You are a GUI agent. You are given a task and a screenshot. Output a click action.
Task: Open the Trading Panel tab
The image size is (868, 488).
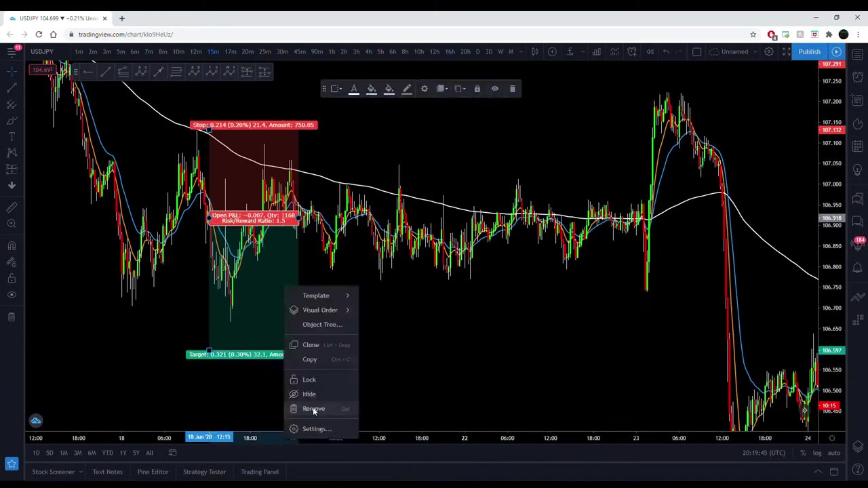pos(260,472)
